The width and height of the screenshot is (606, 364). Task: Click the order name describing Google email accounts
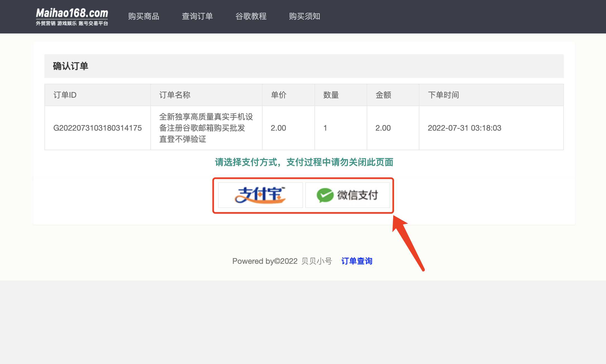[206, 128]
